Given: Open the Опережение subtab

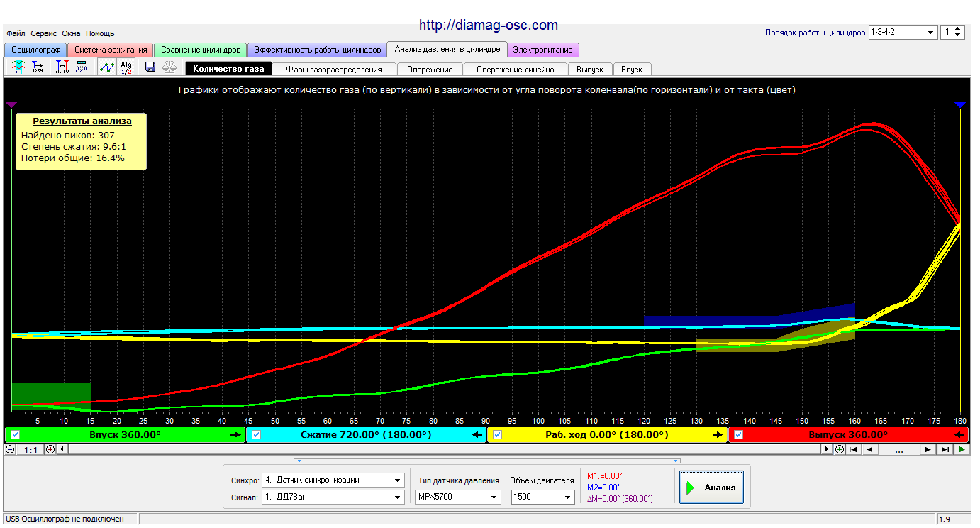Looking at the screenshot, I should (430, 70).
